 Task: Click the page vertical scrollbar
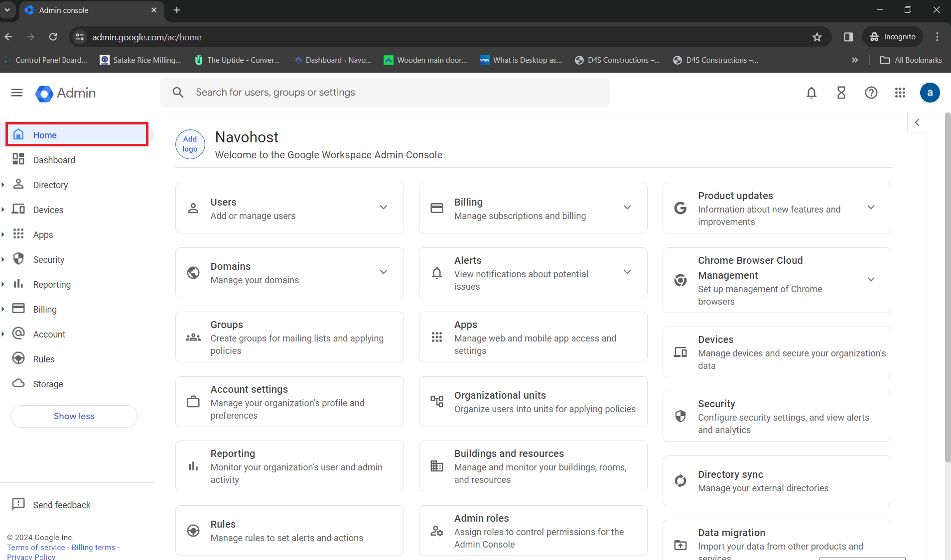tap(948, 287)
